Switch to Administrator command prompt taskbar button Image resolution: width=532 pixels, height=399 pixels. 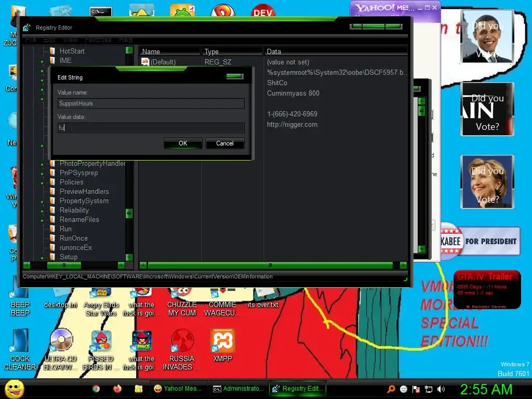(238, 389)
